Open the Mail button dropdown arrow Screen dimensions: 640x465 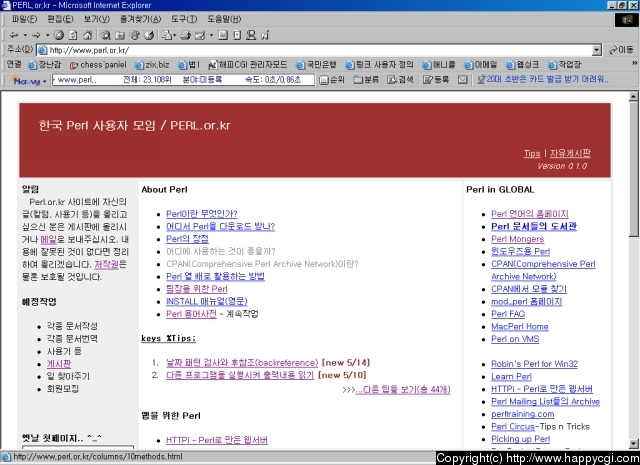[175, 36]
